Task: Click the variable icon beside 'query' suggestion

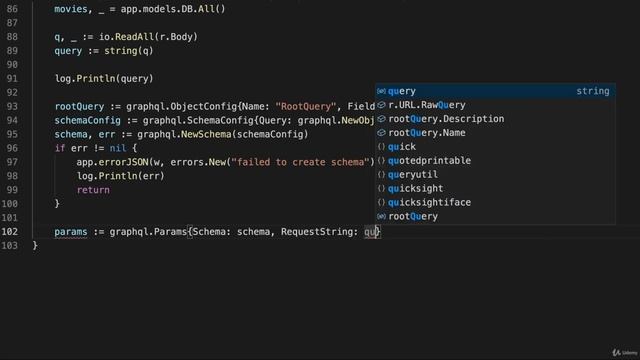Action: point(381,91)
